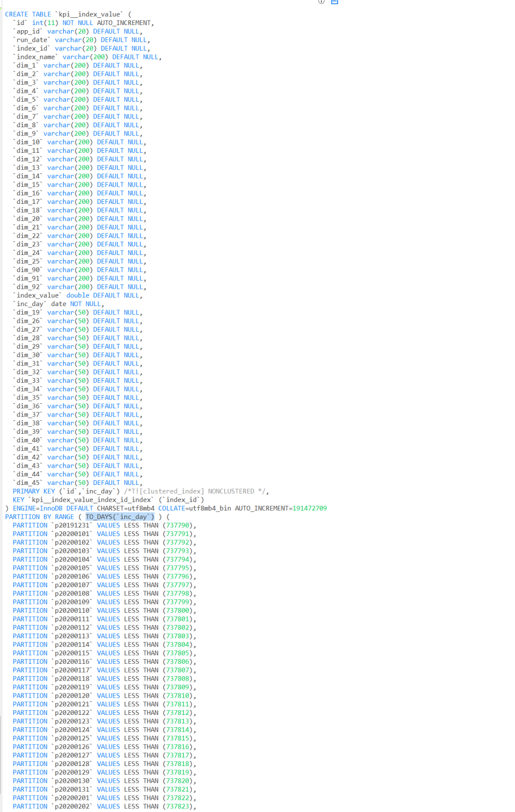The width and height of the screenshot is (515, 812).
Task: Click the `dim_26` varchar(50) line
Action: coord(78,321)
